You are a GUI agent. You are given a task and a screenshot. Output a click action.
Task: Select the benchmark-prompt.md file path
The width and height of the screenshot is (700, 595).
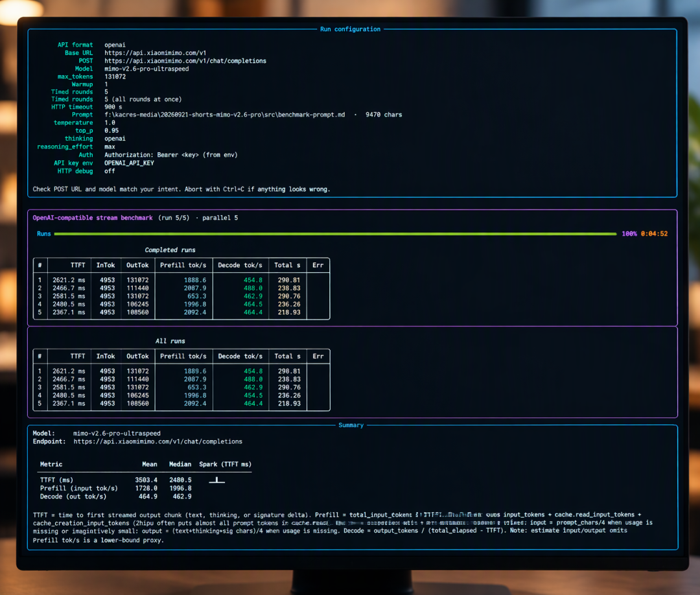[224, 115]
